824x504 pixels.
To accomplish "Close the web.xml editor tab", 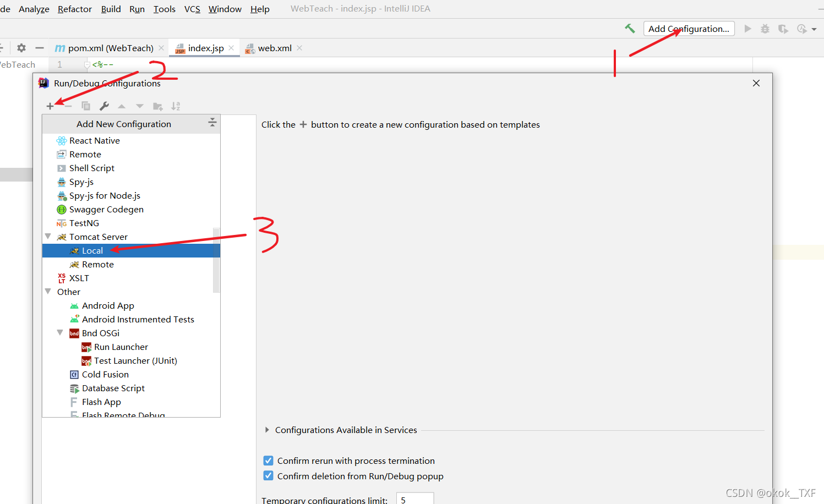I will (299, 48).
